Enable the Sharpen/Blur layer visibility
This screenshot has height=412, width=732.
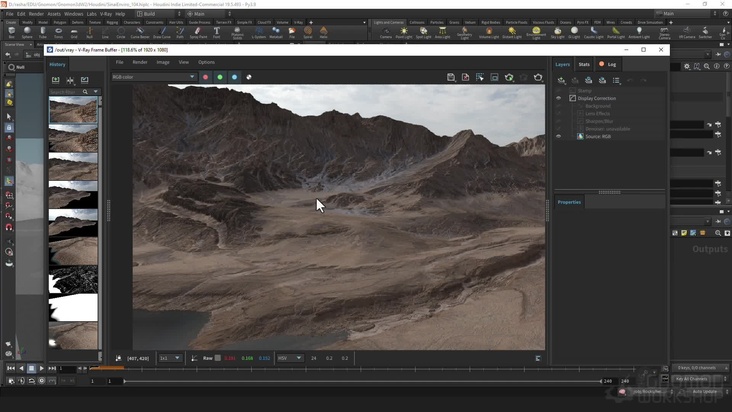pos(558,121)
